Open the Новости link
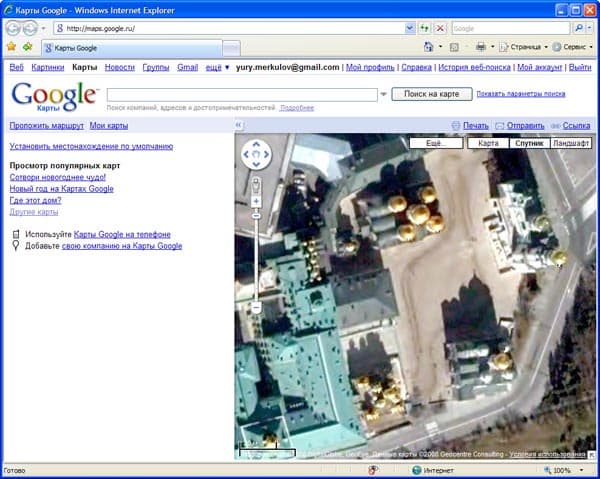Viewport: 600px width, 479px height. 120,67
